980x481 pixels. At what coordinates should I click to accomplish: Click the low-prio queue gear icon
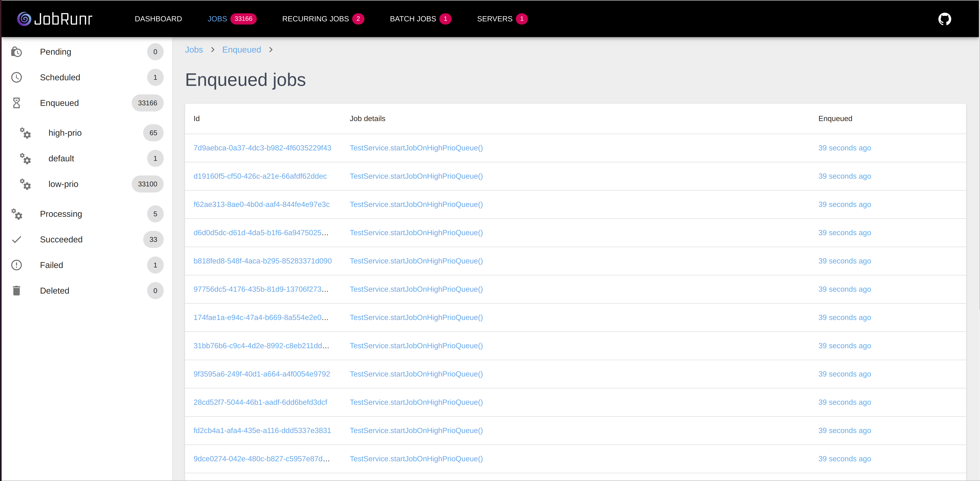[x=25, y=185]
